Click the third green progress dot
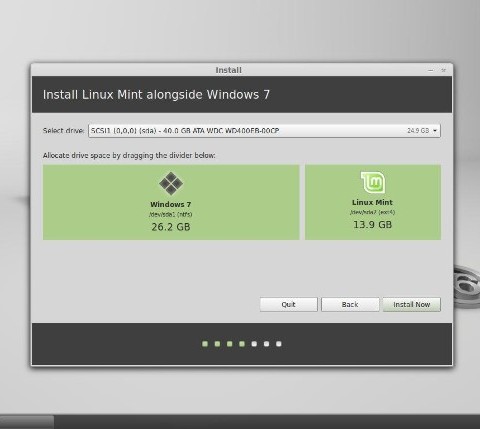This screenshot has height=429, width=480. 230,344
